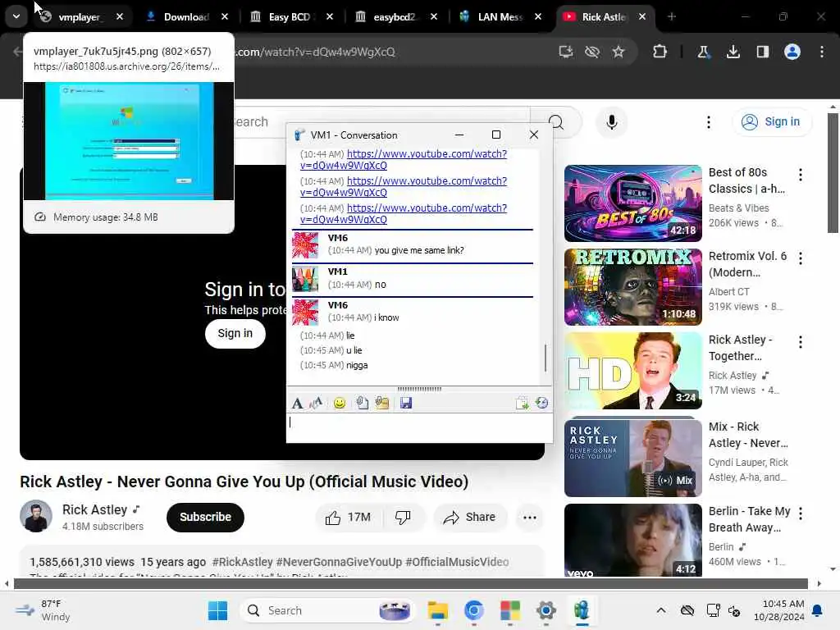Viewport: 840px width, 630px height.
Task: Click the address bar URL
Action: pos(316,52)
